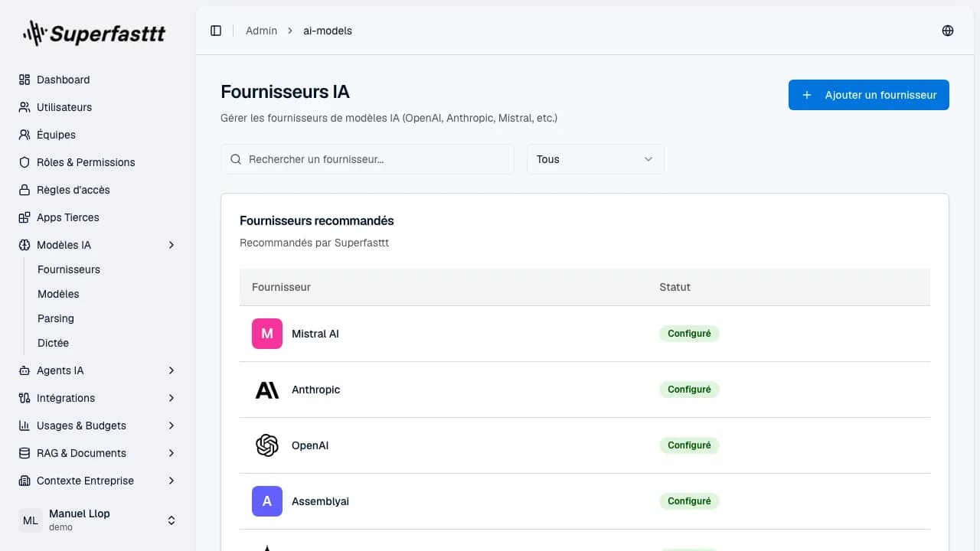Click the Utilisateurs people icon
The width and height of the screenshot is (980, 551).
pos(24,107)
